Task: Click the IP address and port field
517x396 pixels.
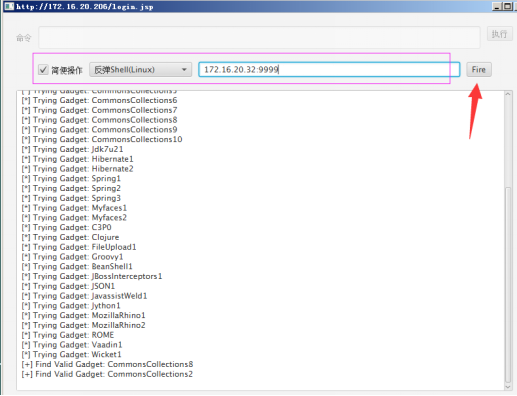Action: click(x=329, y=69)
